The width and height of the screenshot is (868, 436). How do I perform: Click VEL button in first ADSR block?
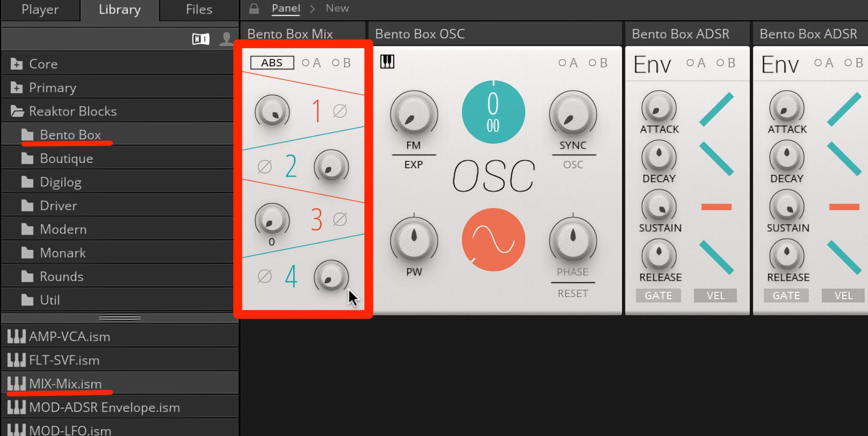[715, 296]
